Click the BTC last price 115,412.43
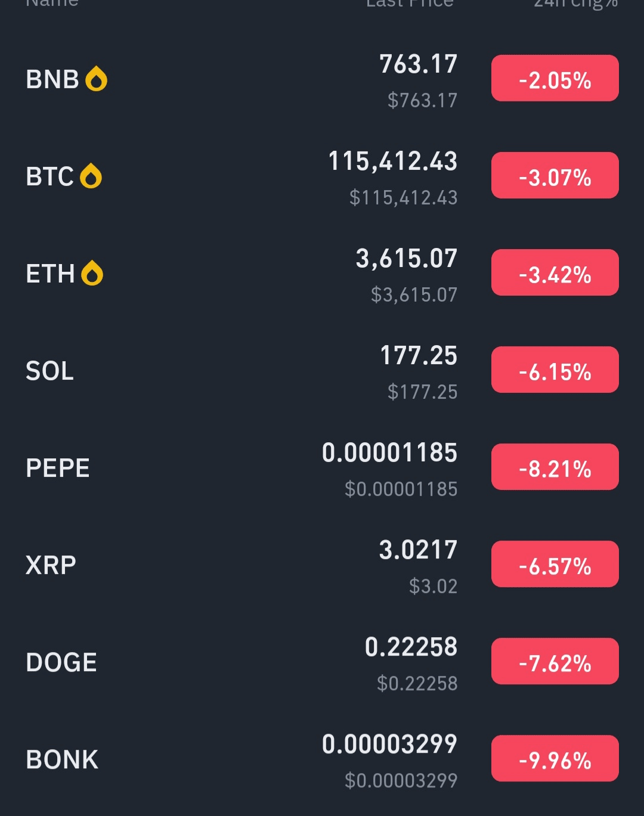 393,162
